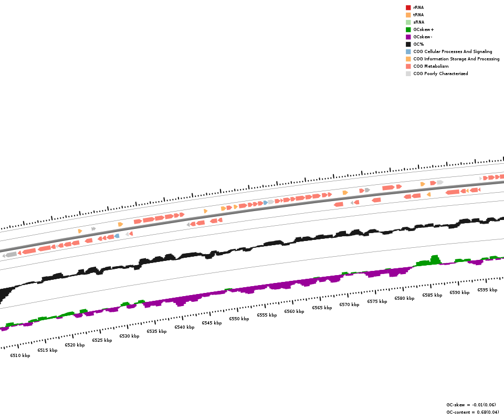Select the 6575 kbp scale label
Screen dimensions: 504x420
point(377,301)
